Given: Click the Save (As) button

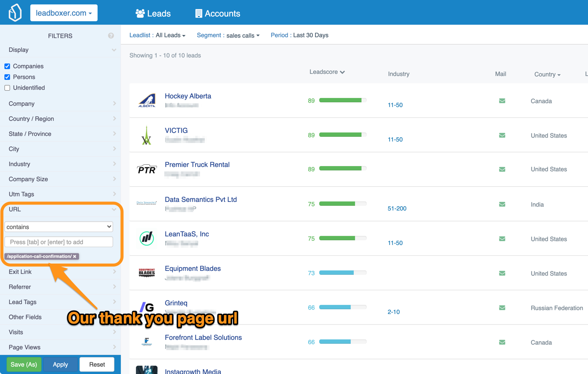Looking at the screenshot, I should click(24, 365).
